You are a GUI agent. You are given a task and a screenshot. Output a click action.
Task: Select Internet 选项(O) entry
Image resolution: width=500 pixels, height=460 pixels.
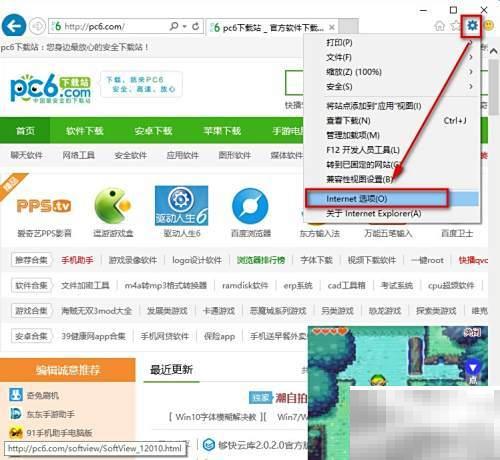[x=392, y=199]
